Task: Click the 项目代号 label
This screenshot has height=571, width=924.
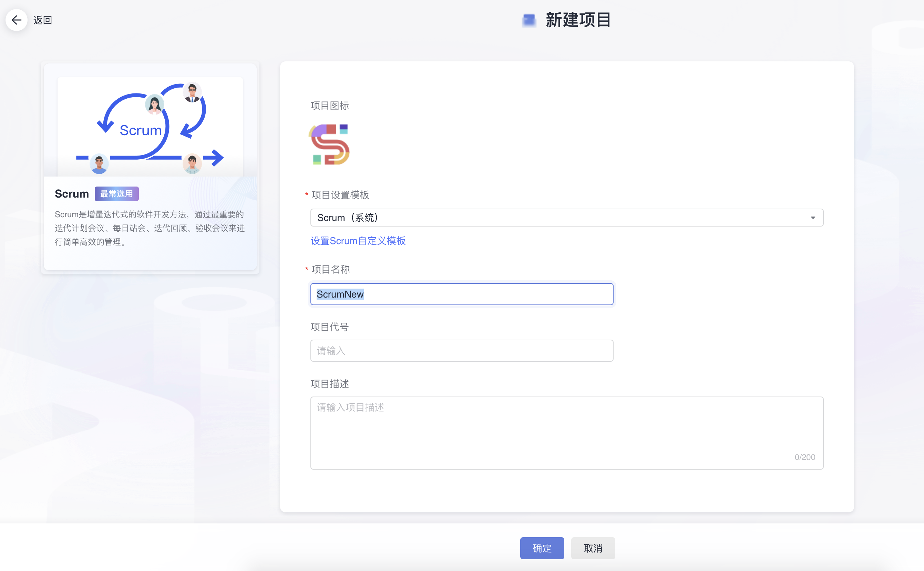Action: (330, 327)
